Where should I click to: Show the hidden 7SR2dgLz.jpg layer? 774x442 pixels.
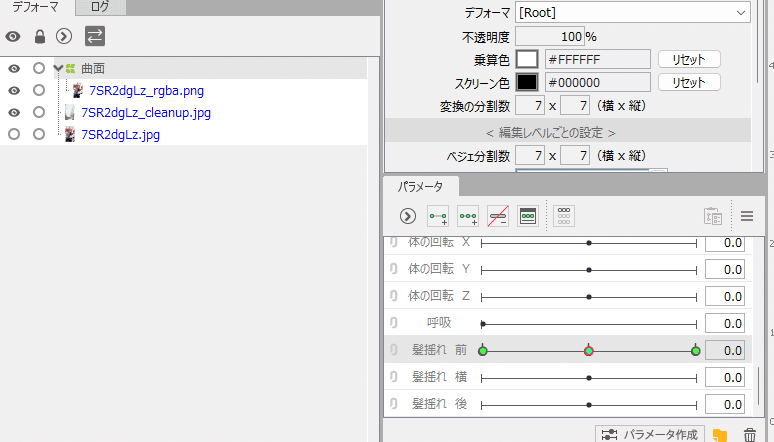click(x=14, y=134)
